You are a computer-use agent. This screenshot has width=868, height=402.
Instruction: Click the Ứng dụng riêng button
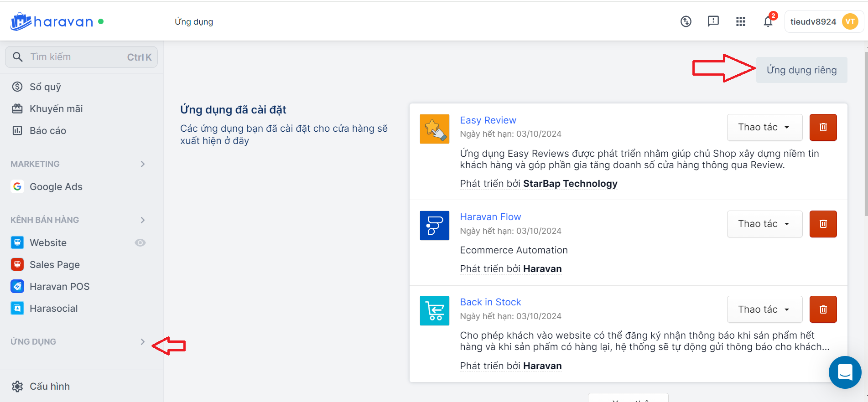click(801, 70)
